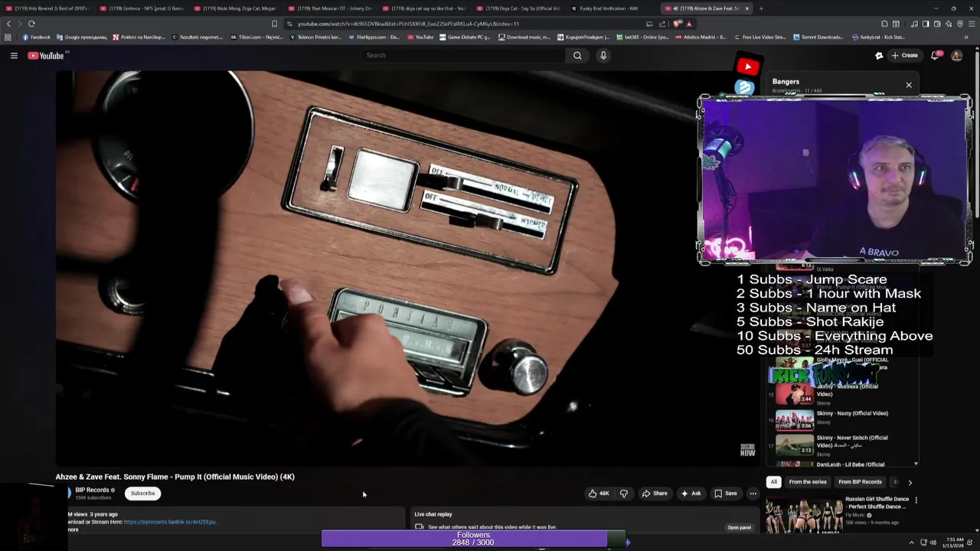Image resolution: width=980 pixels, height=551 pixels.
Task: Open the clock showing 7:31 AM
Action: click(x=953, y=543)
